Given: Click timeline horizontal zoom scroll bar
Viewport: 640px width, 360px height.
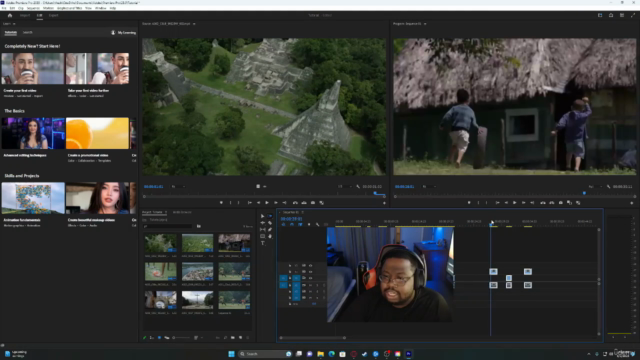Looking at the screenshot, I should click(x=312, y=338).
